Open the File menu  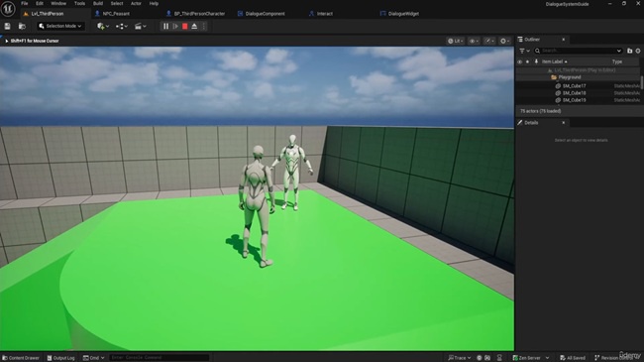tap(25, 3)
